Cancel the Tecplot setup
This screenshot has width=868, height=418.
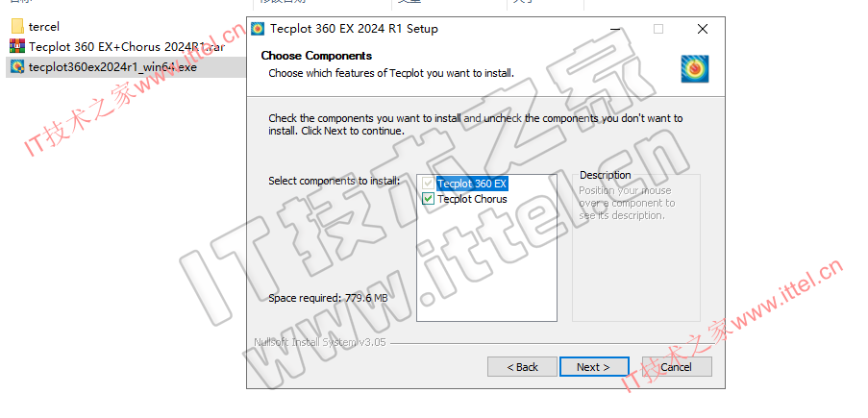click(x=677, y=366)
